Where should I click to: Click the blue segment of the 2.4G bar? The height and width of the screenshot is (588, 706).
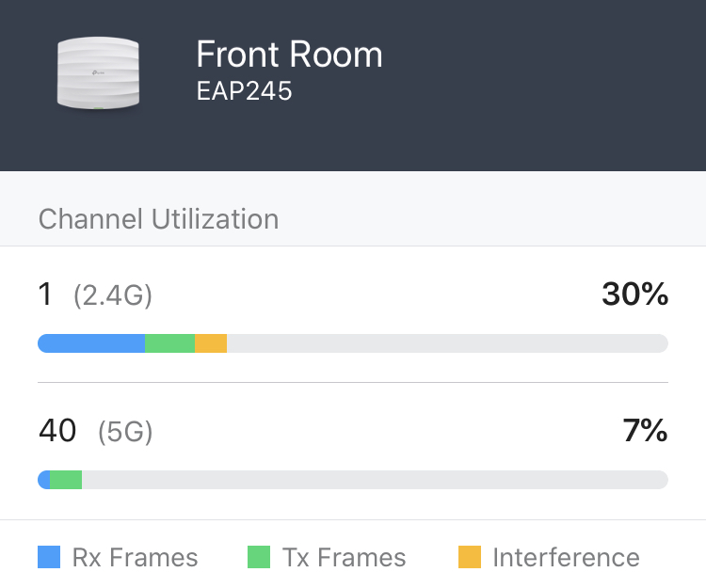[x=91, y=343]
